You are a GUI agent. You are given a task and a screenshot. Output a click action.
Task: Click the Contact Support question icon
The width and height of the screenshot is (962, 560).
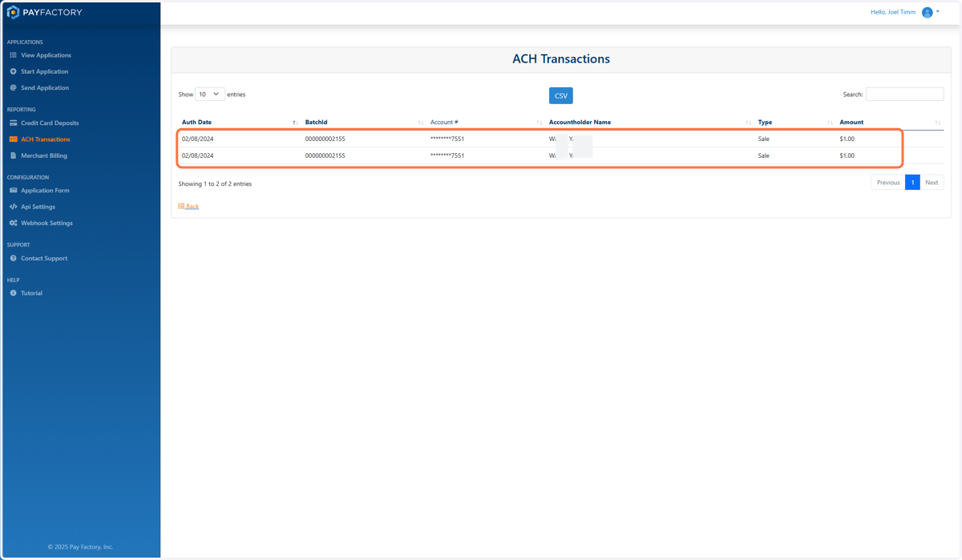(13, 258)
